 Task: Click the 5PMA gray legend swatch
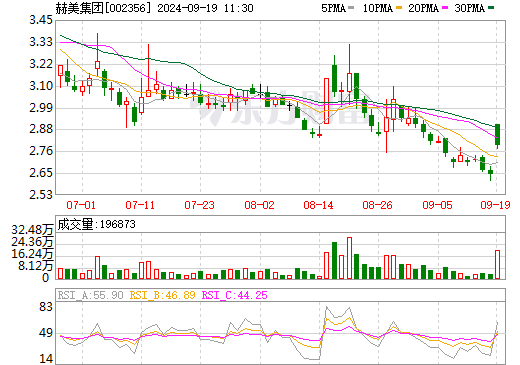351,8
